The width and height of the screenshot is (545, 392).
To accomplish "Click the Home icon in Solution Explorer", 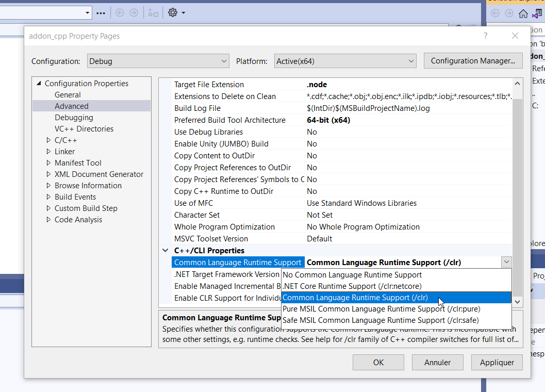I will pyautogui.click(x=523, y=13).
